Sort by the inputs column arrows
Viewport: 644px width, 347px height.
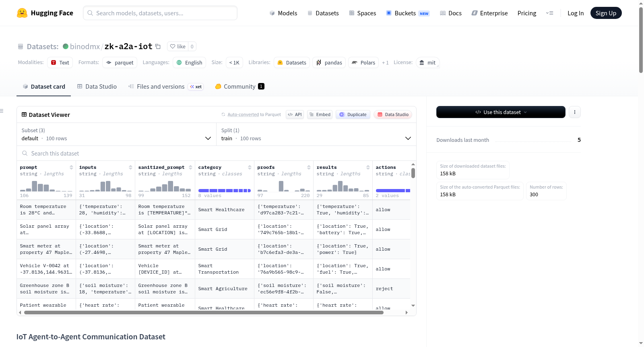click(x=130, y=167)
